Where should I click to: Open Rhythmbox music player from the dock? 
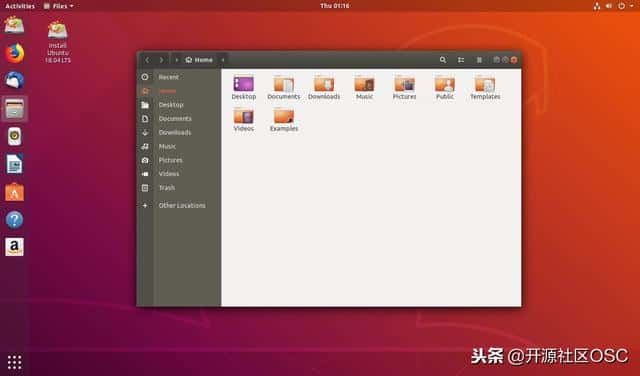click(x=15, y=136)
